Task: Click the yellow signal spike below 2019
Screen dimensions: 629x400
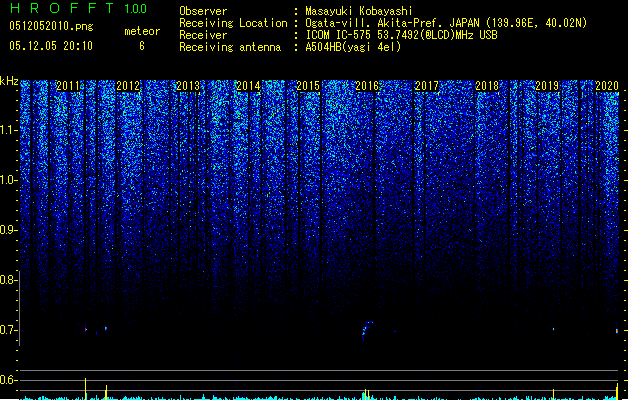Action: 554,394
